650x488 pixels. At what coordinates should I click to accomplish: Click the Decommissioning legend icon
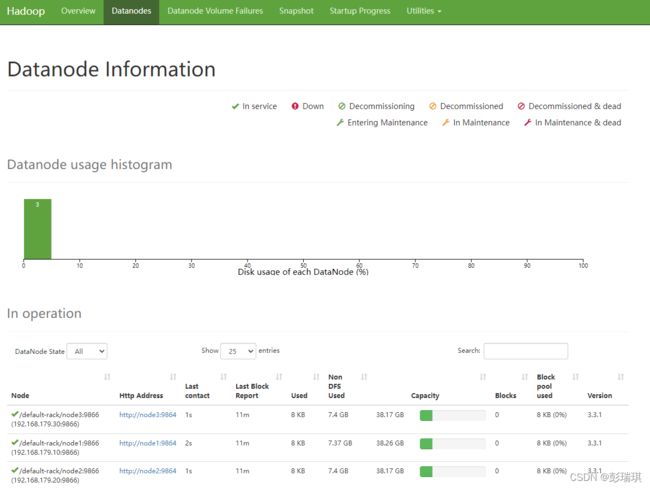tap(342, 107)
